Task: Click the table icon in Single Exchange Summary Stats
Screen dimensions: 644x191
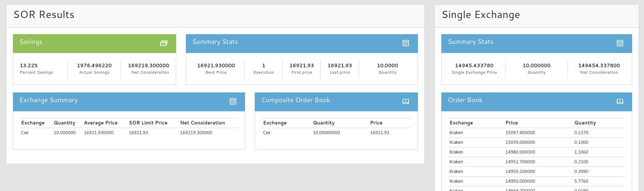Action: [x=620, y=43]
